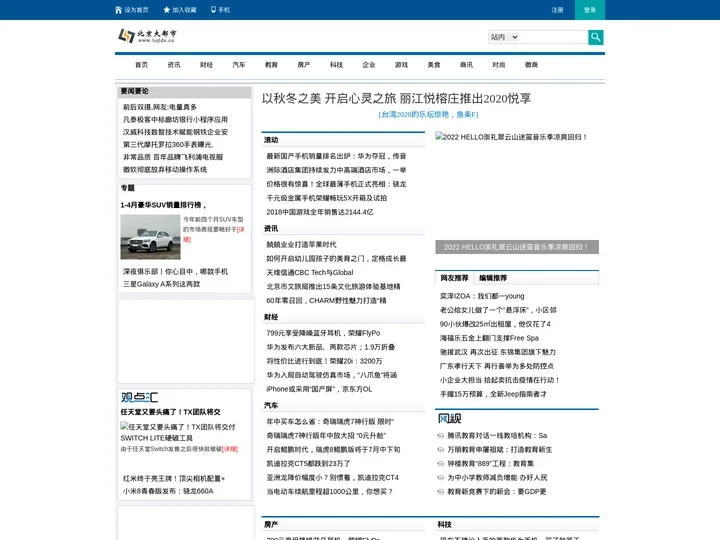Click the eye icon beside 教育新竞赛下的新会

tap(440, 492)
